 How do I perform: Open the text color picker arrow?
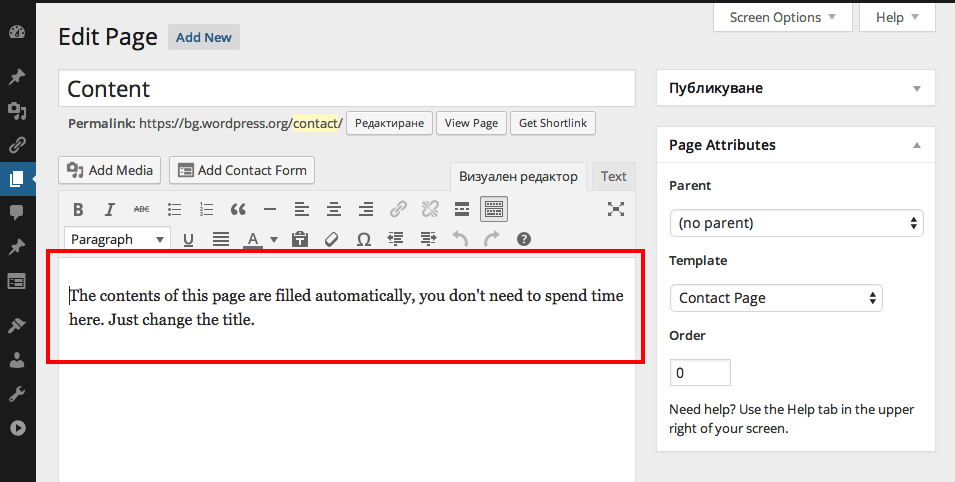point(274,239)
